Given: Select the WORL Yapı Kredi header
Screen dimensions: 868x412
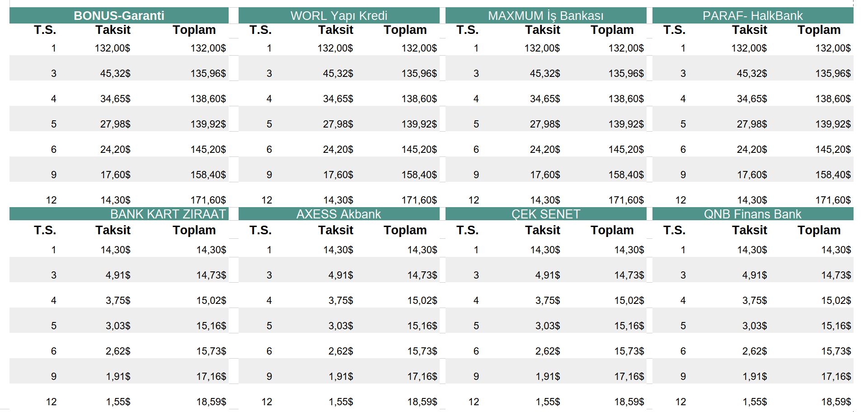Looking at the screenshot, I should click(x=339, y=16).
